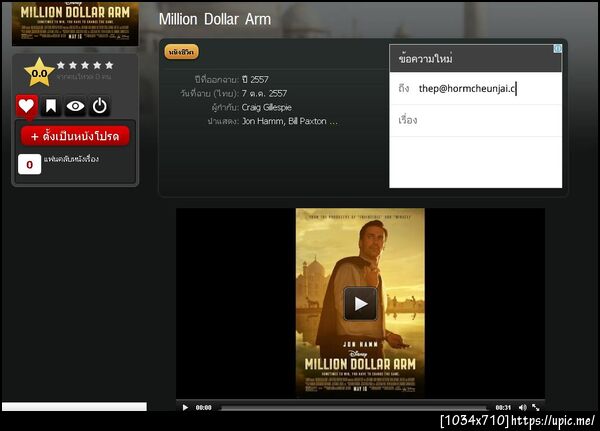
Task: Click the message body area
Action: pyautogui.click(x=476, y=162)
